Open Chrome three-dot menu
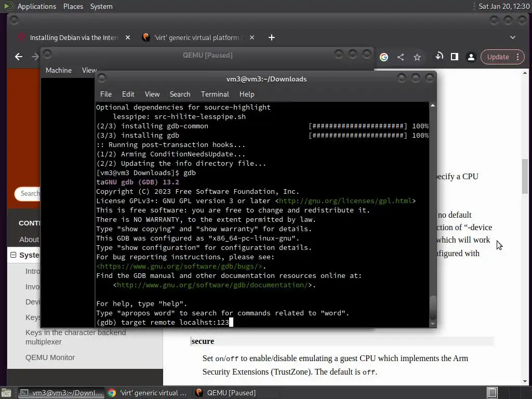532x399 pixels. click(518, 57)
